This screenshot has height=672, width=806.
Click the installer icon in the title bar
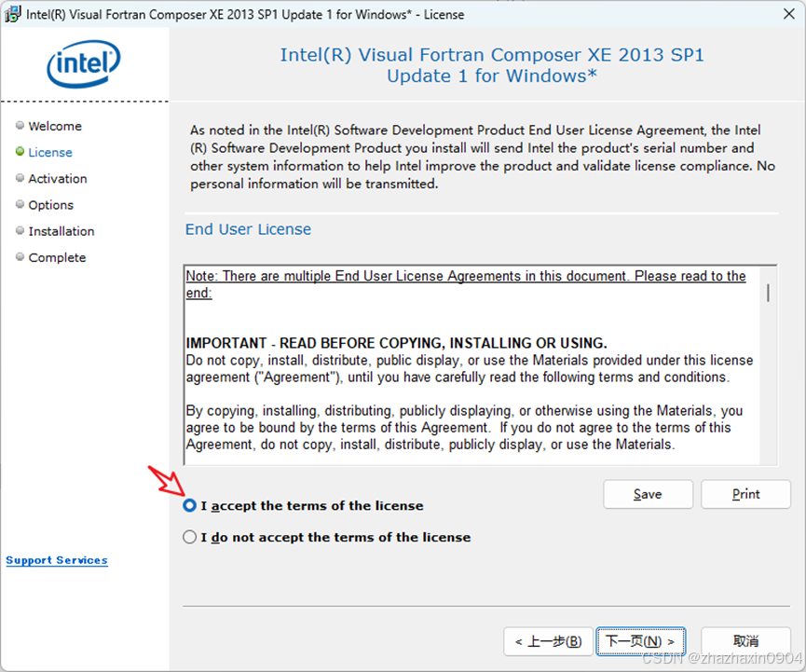tap(12, 14)
